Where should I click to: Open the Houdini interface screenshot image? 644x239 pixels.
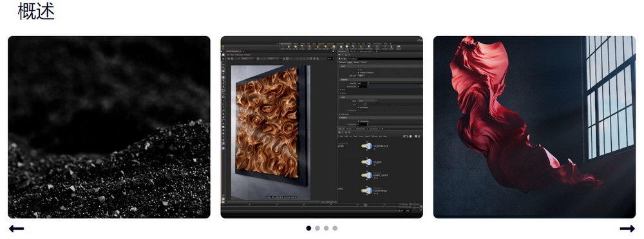[321, 128]
